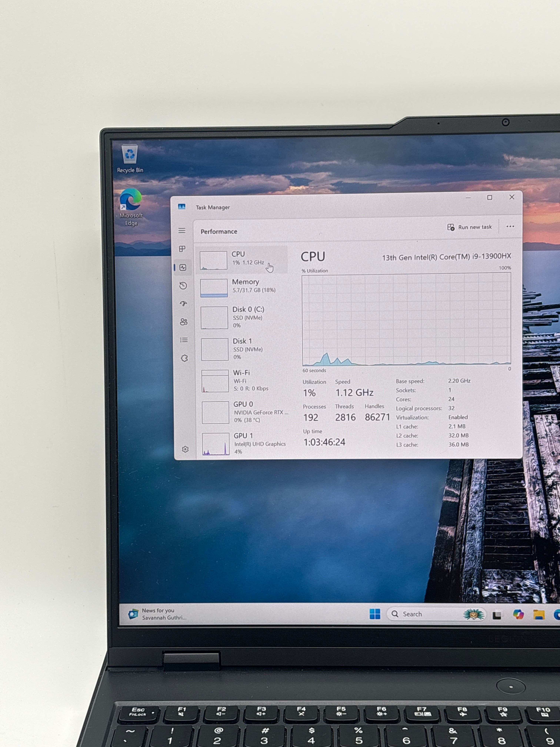Viewport: 560px width, 747px height.
Task: Open the three-dot more options menu
Action: (x=510, y=227)
